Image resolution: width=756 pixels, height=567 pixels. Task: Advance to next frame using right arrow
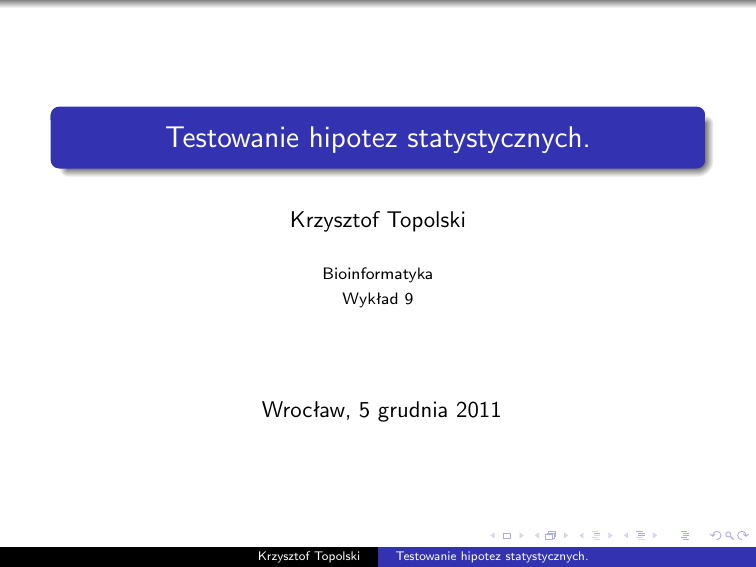[x=564, y=536]
